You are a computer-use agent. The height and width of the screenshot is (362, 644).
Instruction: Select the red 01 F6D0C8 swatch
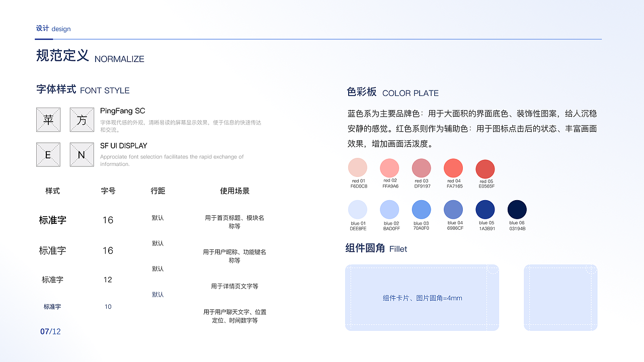358,167
